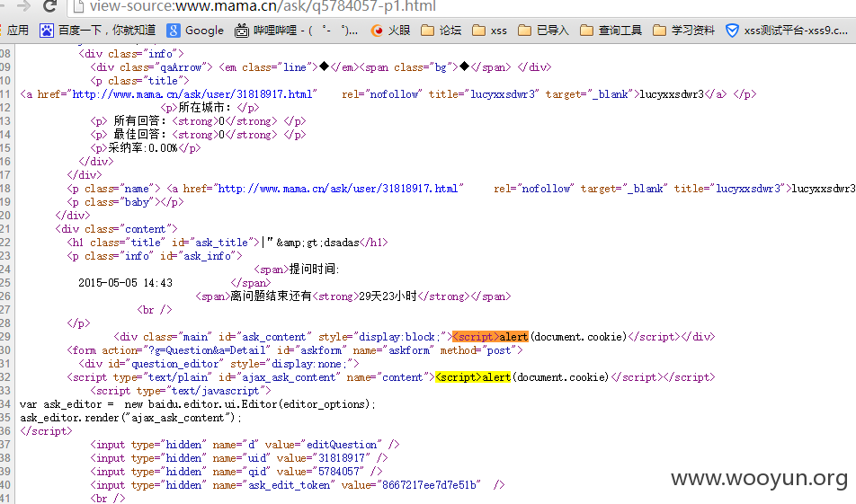856x504 pixels.
Task: Click the forward navigation arrow
Action: click(x=23, y=6)
